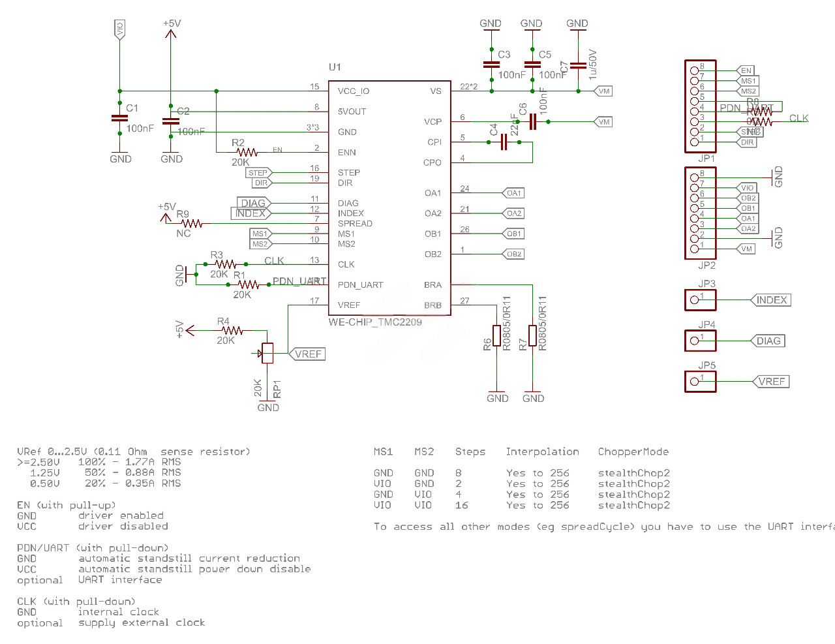Click sense resistor R6 symbol
The height and width of the screenshot is (644, 835).
[x=497, y=335]
